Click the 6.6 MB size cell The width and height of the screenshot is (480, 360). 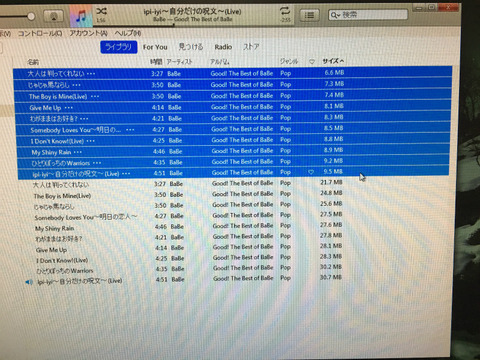tap(334, 73)
